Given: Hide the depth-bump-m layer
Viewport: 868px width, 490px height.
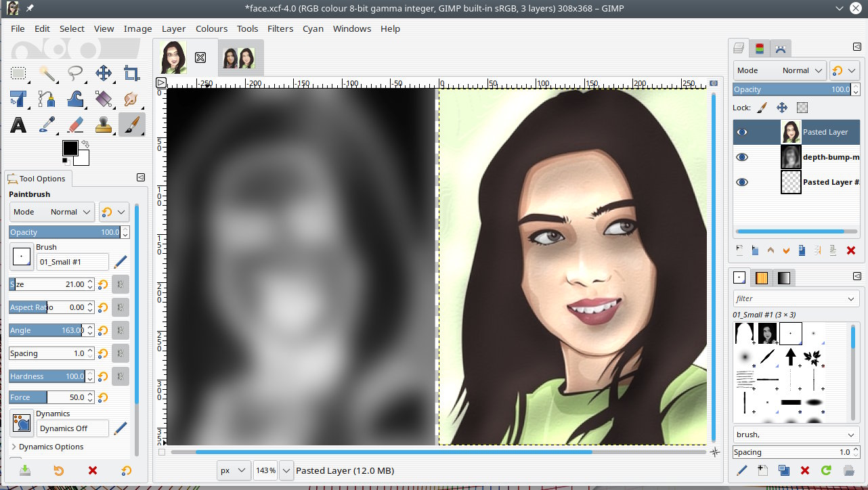Looking at the screenshot, I should tap(742, 157).
